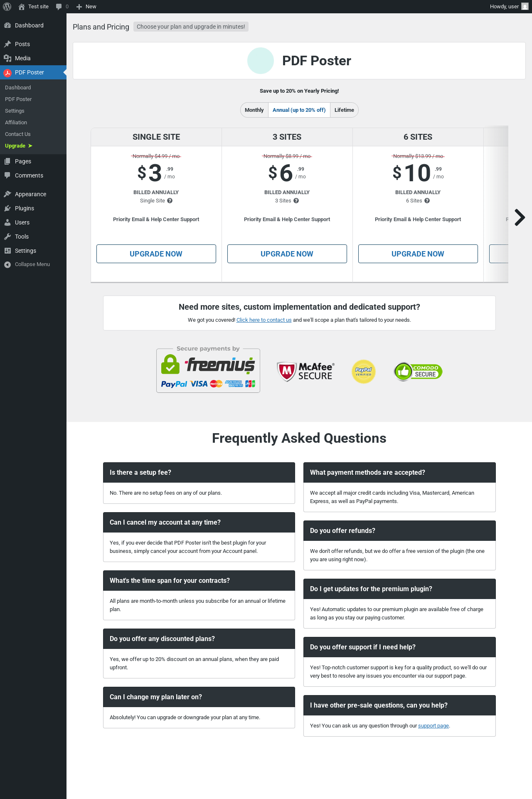Click the Settings sliders icon
Viewport: 532px width, 799px height.
point(7,251)
